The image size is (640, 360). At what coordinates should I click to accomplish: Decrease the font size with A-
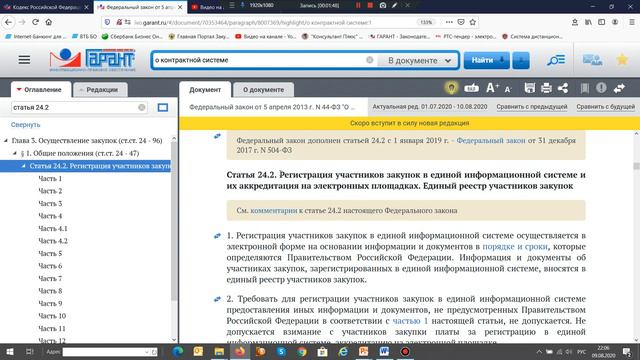[508, 89]
